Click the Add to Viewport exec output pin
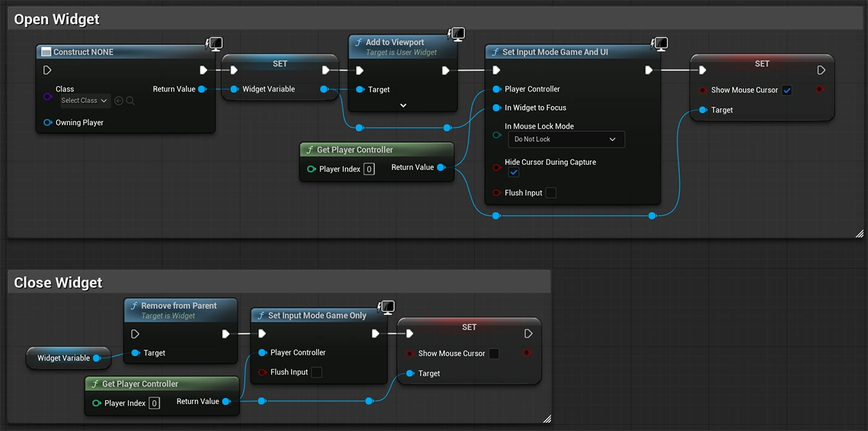 [x=446, y=70]
